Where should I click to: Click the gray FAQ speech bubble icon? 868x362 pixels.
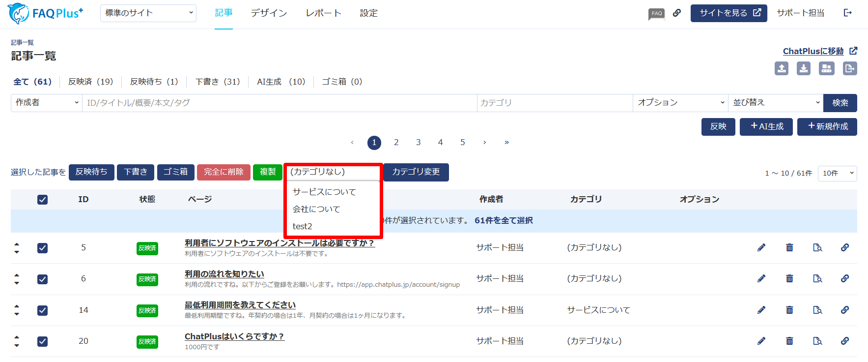coord(657,13)
